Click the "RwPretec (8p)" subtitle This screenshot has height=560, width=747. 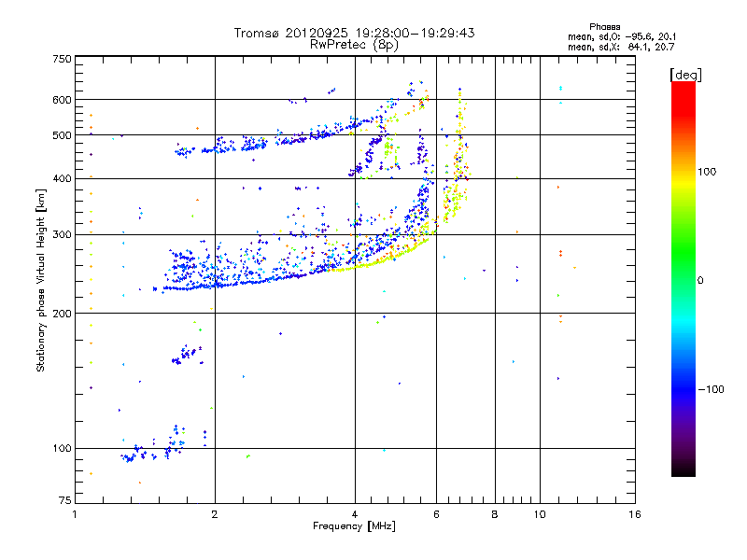pyautogui.click(x=355, y=45)
